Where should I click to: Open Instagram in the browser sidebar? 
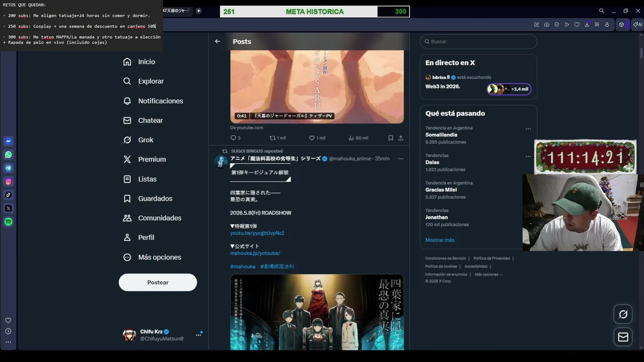9,182
